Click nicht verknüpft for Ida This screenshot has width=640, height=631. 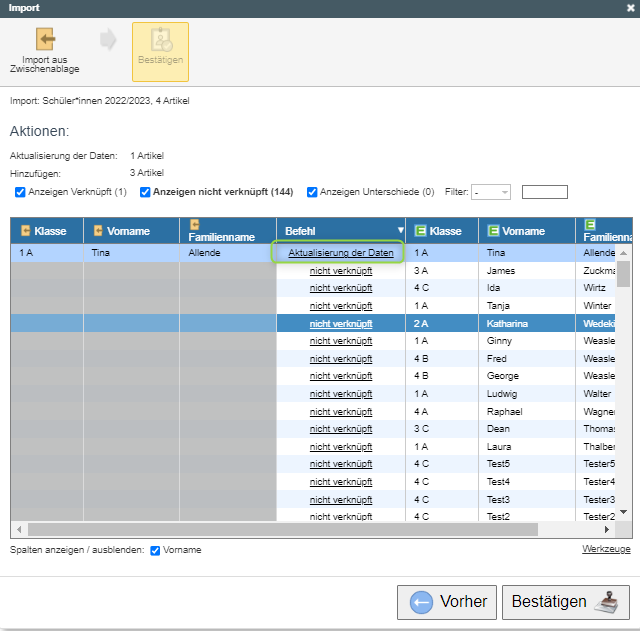(x=341, y=288)
